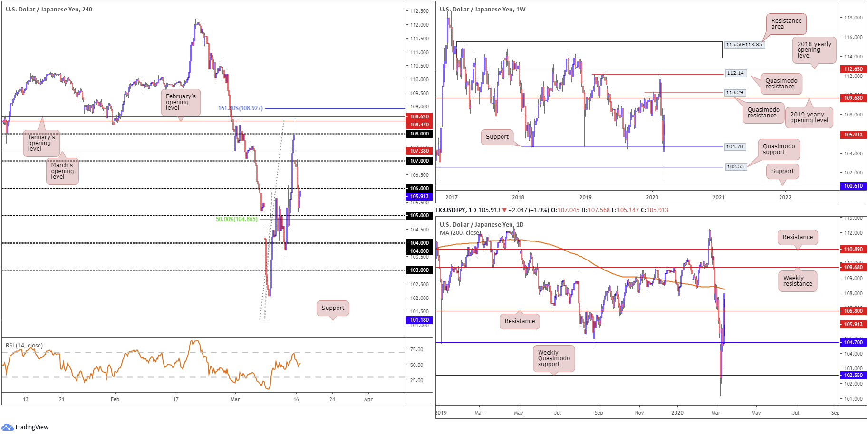Click the blue 105.913 tag on 240 chart
This screenshot has height=434, width=868.
click(x=419, y=196)
